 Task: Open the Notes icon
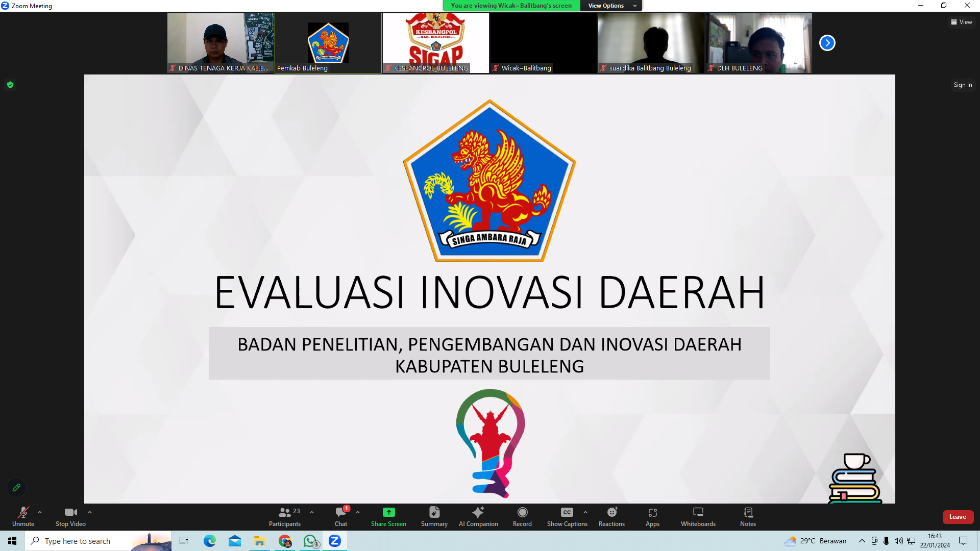click(748, 516)
